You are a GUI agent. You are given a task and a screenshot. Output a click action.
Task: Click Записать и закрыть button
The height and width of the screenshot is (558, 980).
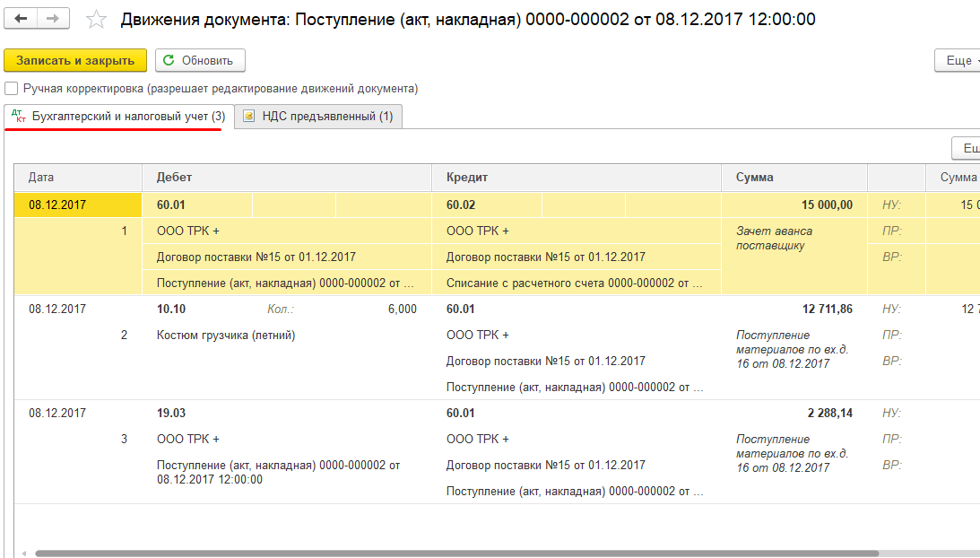(x=75, y=60)
